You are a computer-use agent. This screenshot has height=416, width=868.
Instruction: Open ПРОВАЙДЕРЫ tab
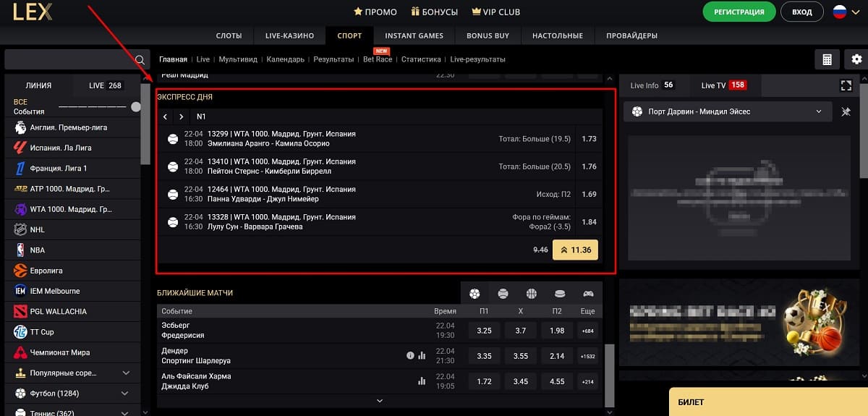pos(631,35)
